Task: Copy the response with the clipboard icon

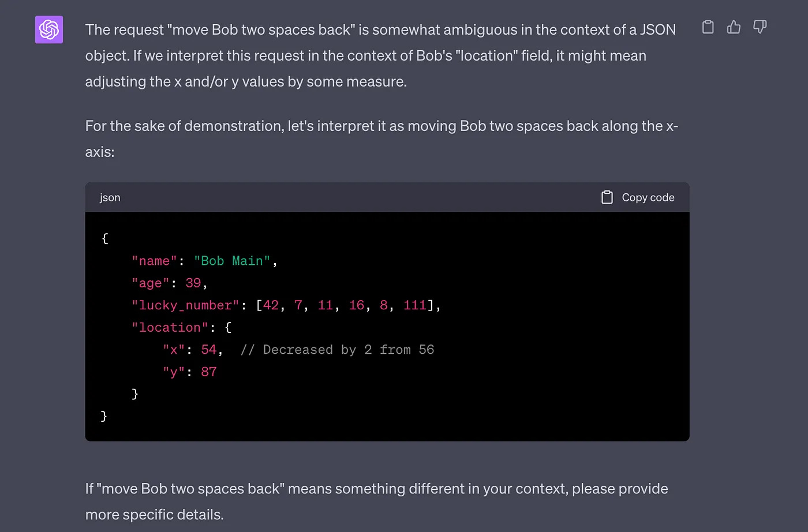Action: (708, 27)
